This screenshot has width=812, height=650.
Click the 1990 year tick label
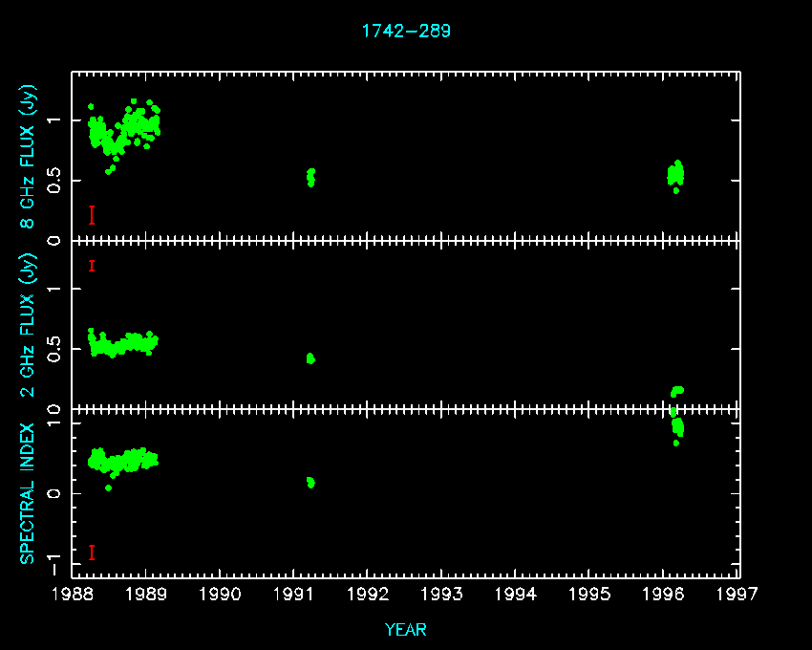point(220,595)
